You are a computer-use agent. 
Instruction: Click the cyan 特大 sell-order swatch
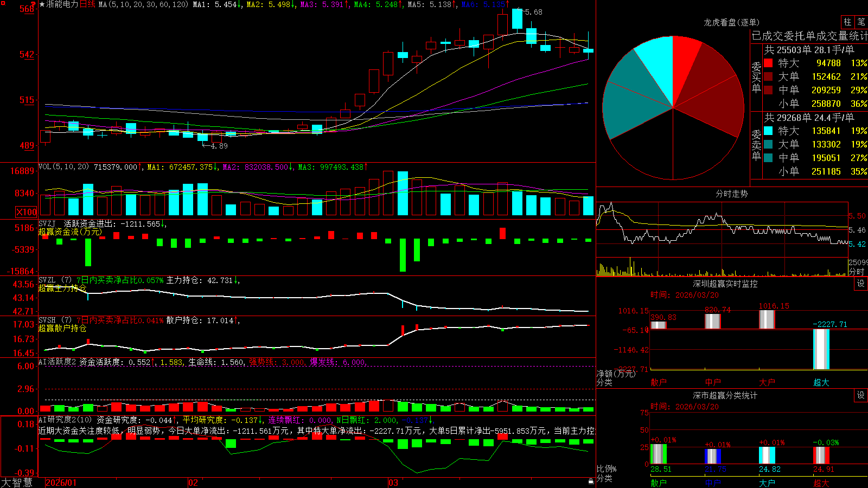coord(768,131)
